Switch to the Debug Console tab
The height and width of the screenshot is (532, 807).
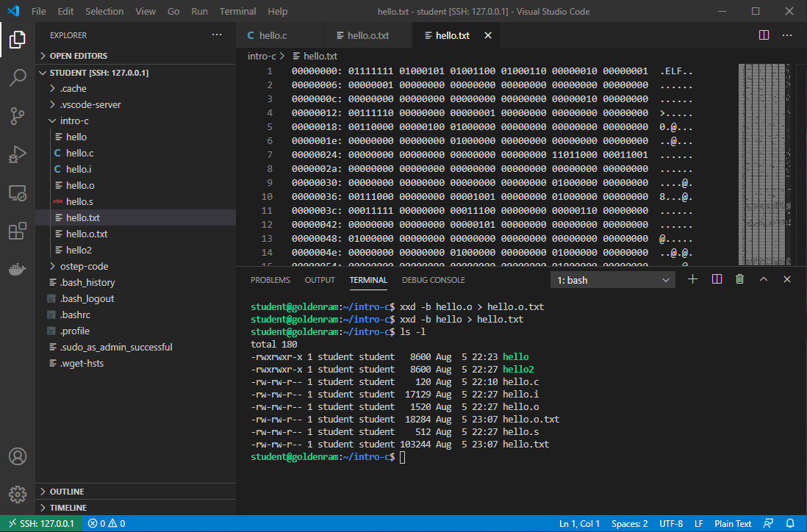click(x=434, y=280)
